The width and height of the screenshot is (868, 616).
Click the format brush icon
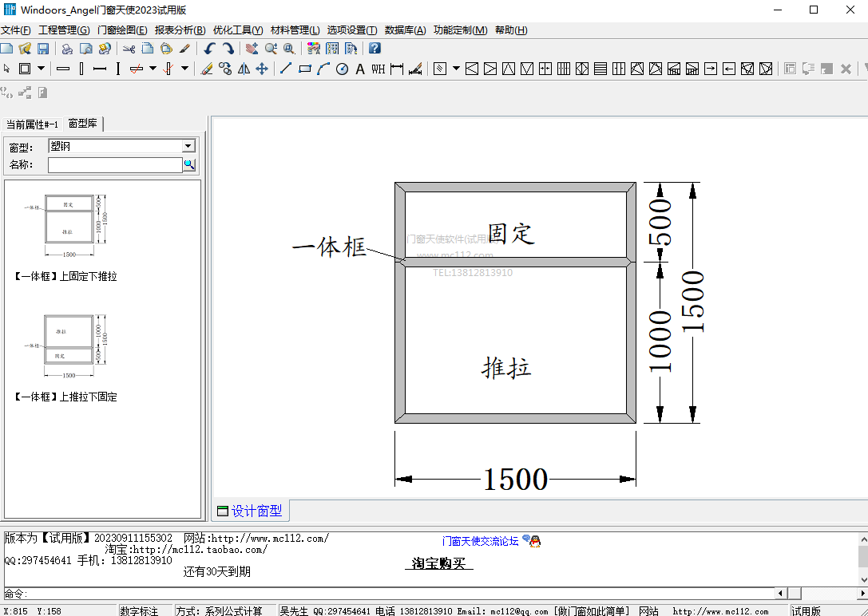coord(185,49)
